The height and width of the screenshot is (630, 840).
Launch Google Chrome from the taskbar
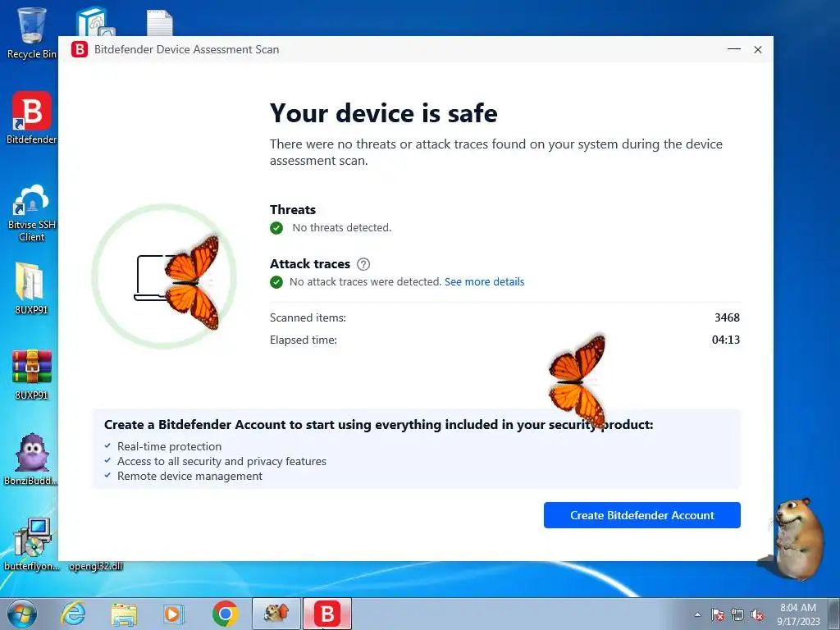tap(225, 614)
